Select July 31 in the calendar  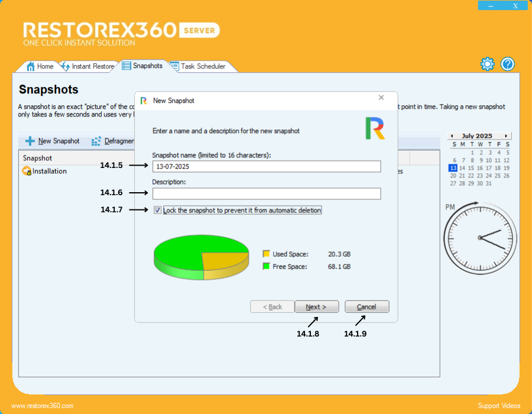pyautogui.click(x=489, y=183)
